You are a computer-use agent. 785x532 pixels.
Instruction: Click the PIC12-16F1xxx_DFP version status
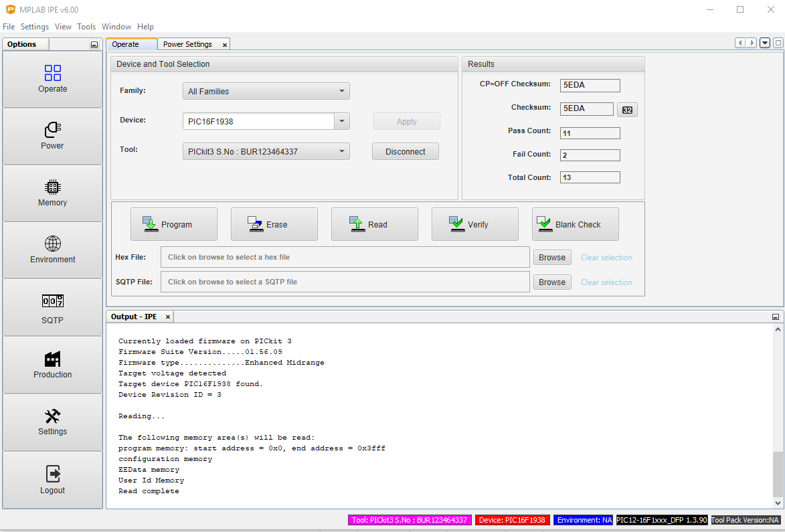click(x=662, y=520)
